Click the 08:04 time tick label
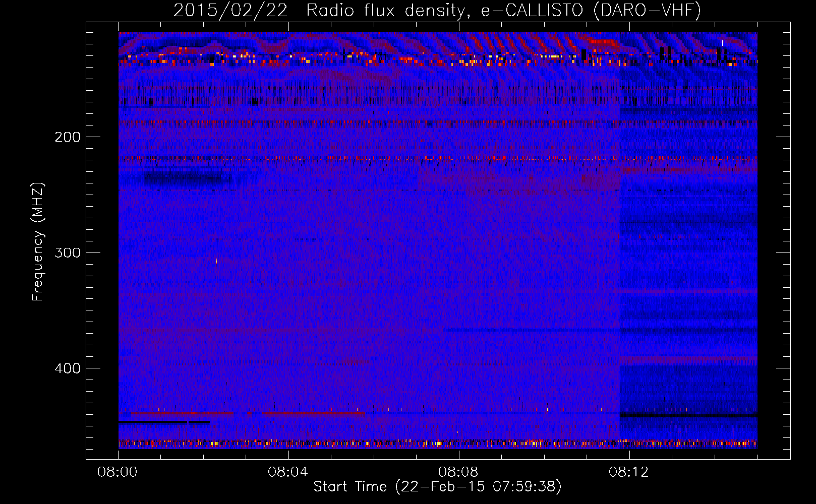 tap(288, 472)
